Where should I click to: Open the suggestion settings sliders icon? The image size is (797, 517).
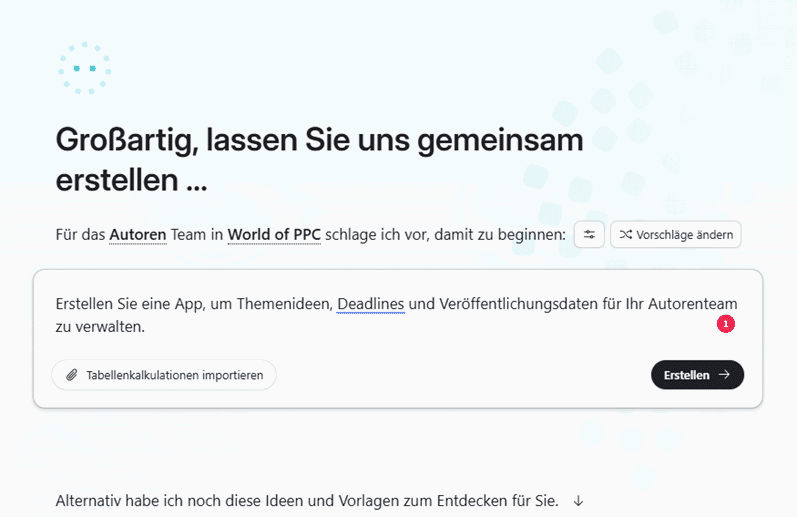(589, 235)
